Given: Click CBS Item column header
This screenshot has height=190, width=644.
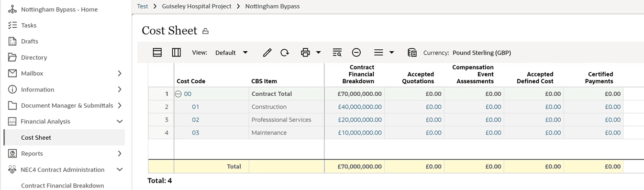Looking at the screenshot, I should (264, 81).
